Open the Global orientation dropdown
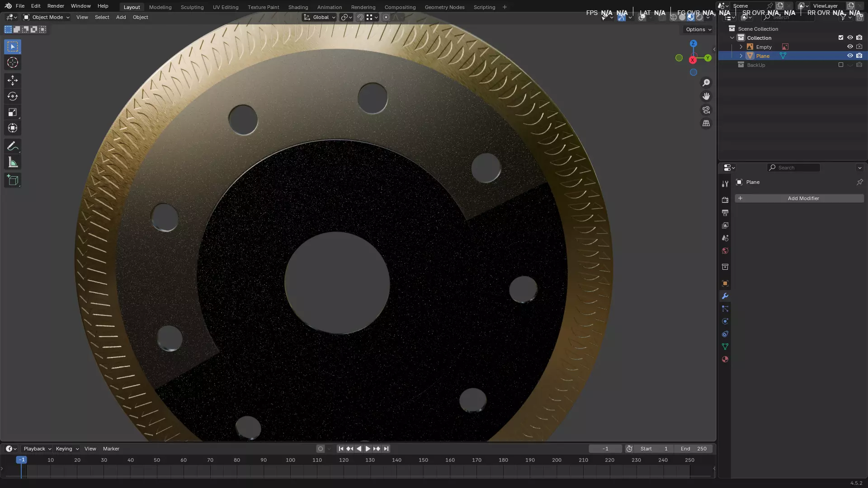The image size is (868, 488). [320, 17]
